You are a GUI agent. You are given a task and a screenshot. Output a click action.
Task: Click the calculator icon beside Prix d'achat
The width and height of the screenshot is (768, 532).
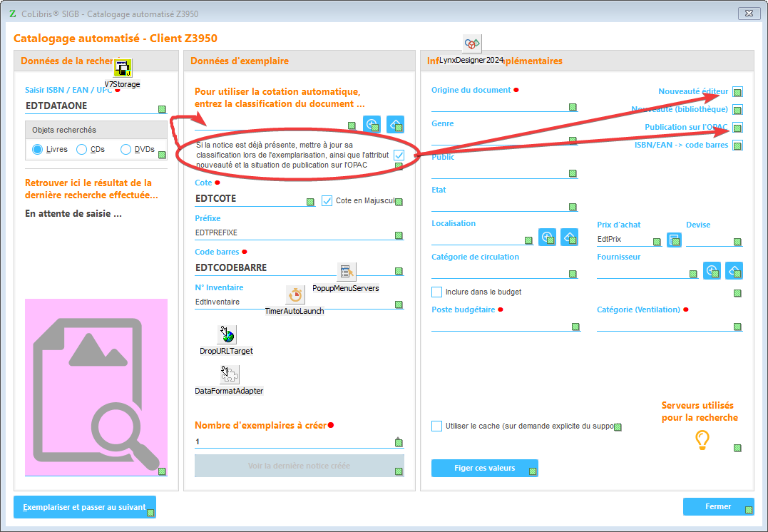pyautogui.click(x=674, y=240)
